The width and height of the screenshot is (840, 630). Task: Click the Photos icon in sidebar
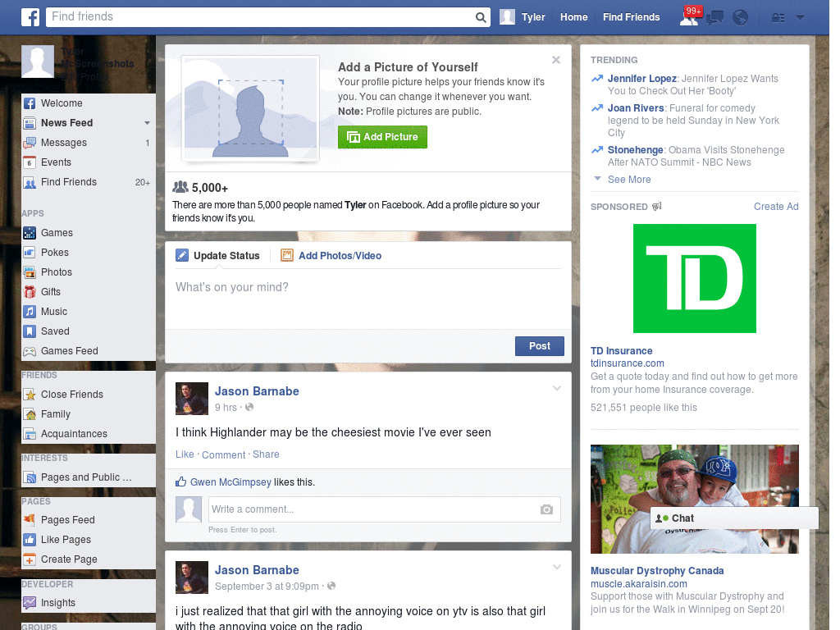[x=30, y=272]
